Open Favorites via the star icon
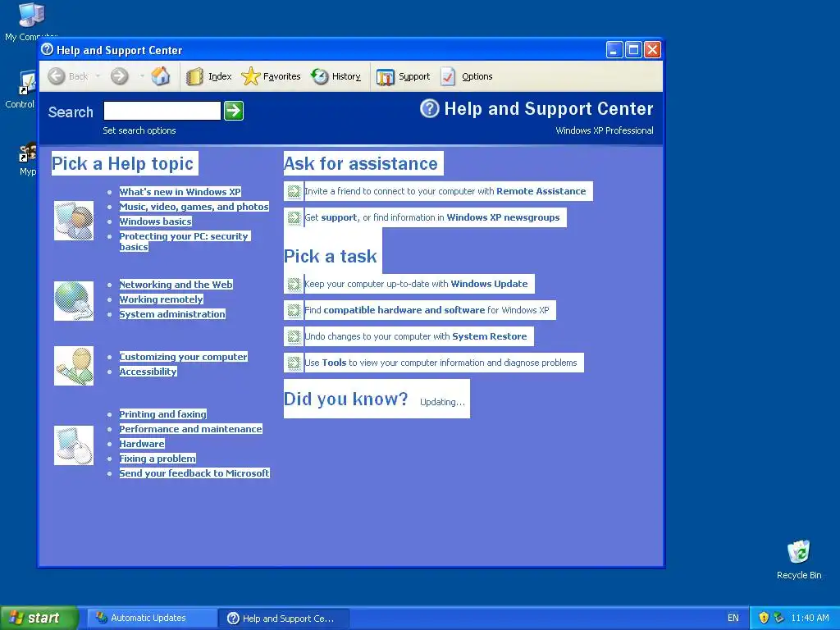This screenshot has height=630, width=840. point(250,76)
